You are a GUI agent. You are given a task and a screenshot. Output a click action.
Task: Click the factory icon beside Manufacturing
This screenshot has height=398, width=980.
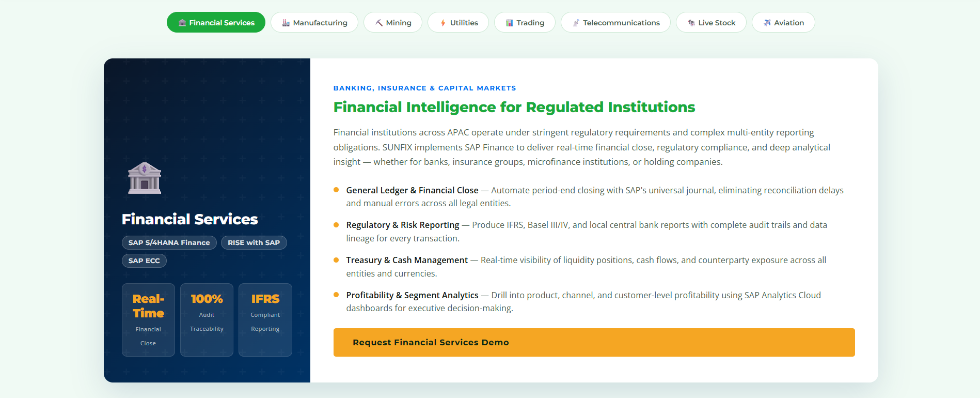[x=286, y=23]
